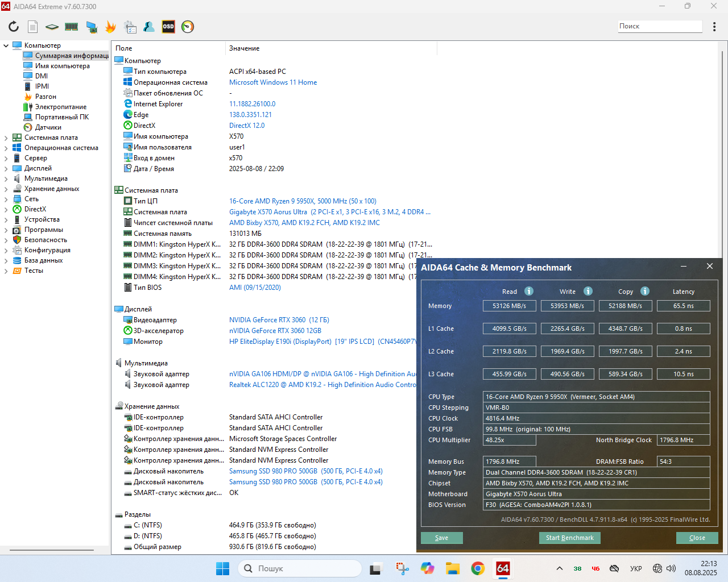728x582 pixels.
Task: Select Датчики in the tree
Action: pos(48,127)
